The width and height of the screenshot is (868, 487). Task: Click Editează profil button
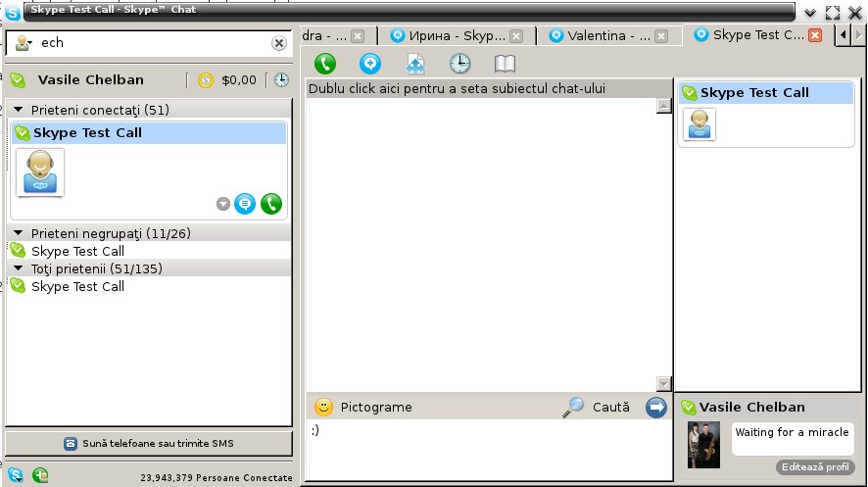click(814, 467)
